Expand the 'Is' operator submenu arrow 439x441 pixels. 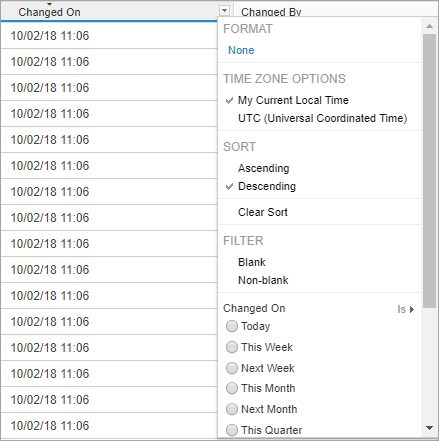click(x=412, y=309)
